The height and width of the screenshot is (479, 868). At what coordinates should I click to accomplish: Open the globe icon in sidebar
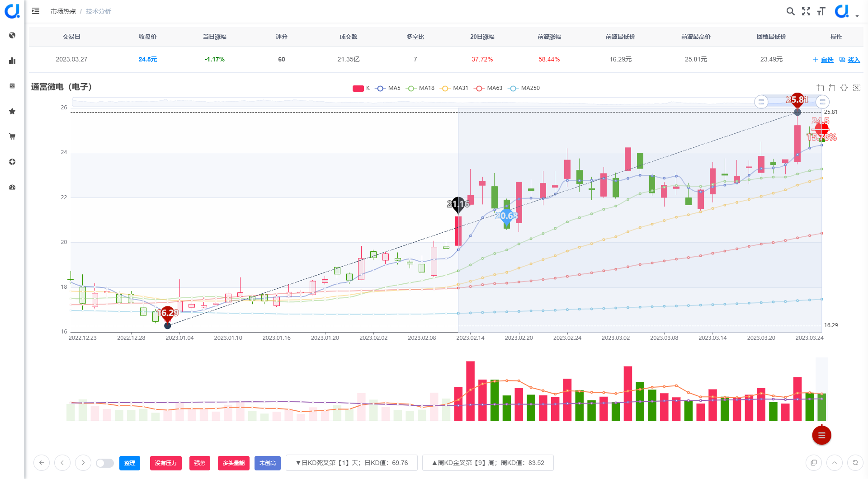click(12, 35)
